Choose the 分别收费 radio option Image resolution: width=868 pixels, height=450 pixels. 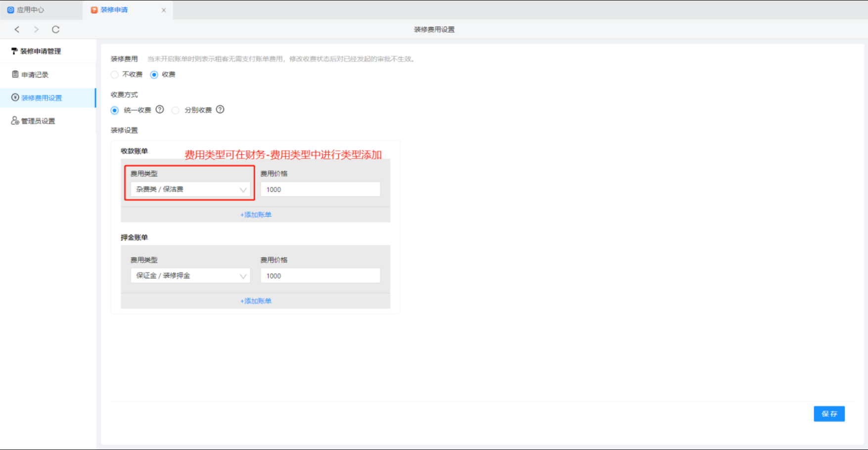pyautogui.click(x=176, y=110)
